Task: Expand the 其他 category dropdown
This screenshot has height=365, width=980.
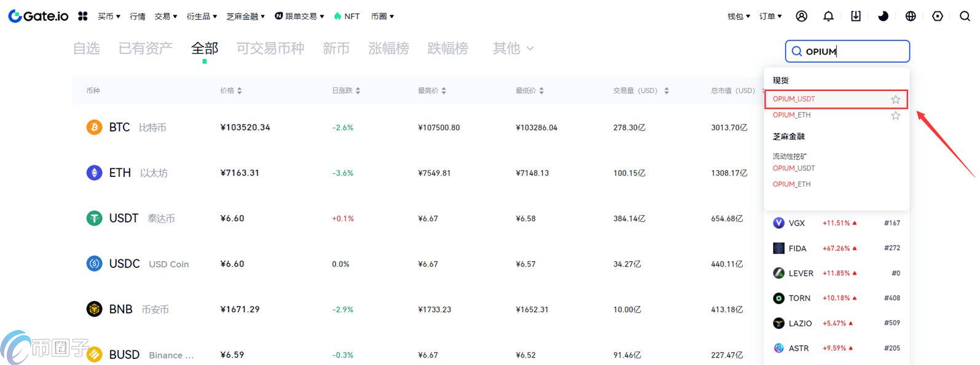Action: pos(513,48)
